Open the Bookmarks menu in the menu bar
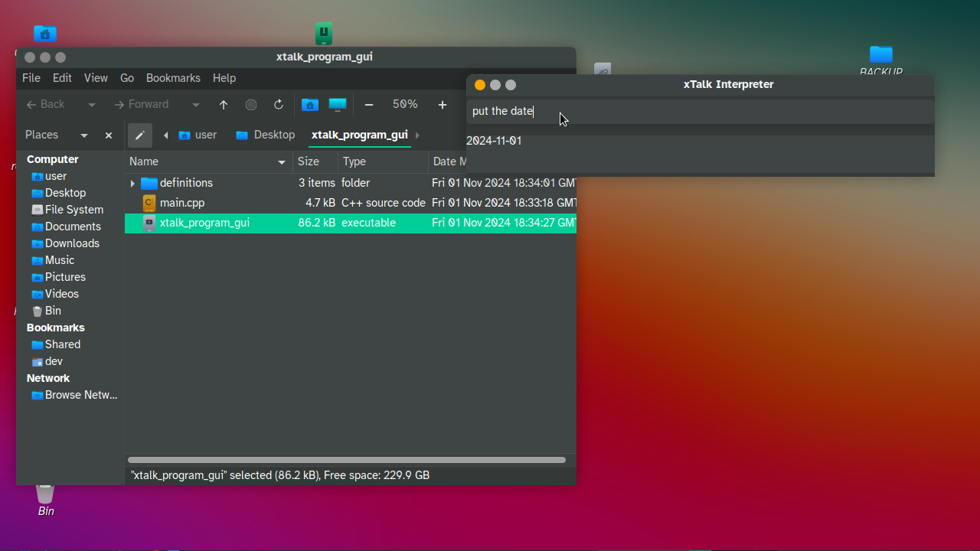Screen dimensions: 980x551 [173, 78]
